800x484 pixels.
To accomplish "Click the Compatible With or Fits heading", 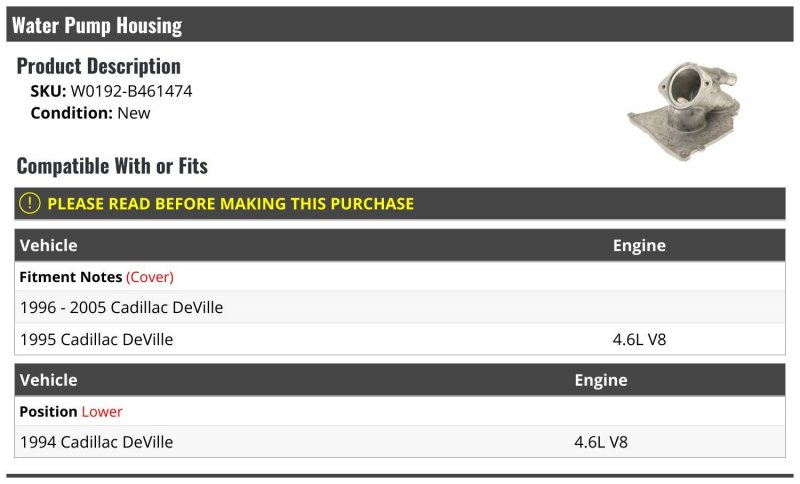I will point(112,166).
